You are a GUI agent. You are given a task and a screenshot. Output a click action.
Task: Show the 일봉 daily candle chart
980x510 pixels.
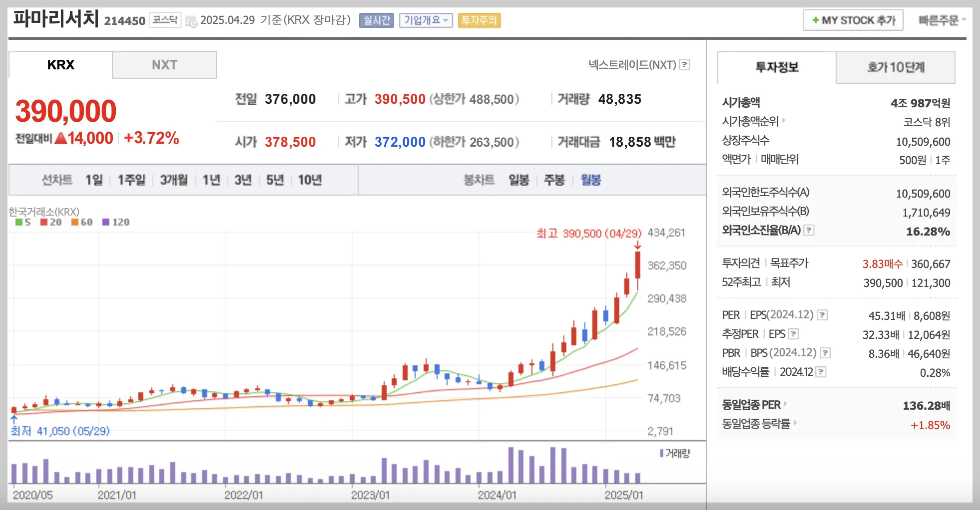pos(518,180)
